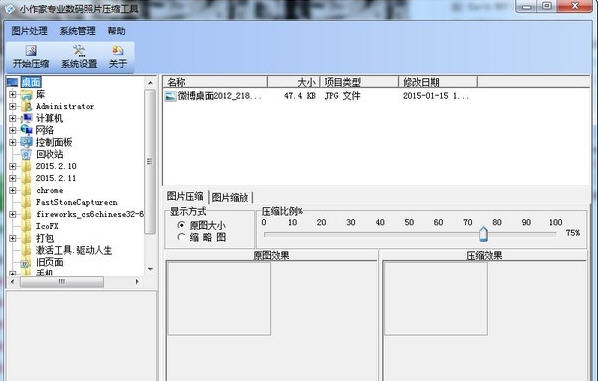Viewport: 599px width, 381px height.
Task: Expand the 2015.2.10 folder node
Action: [13, 166]
